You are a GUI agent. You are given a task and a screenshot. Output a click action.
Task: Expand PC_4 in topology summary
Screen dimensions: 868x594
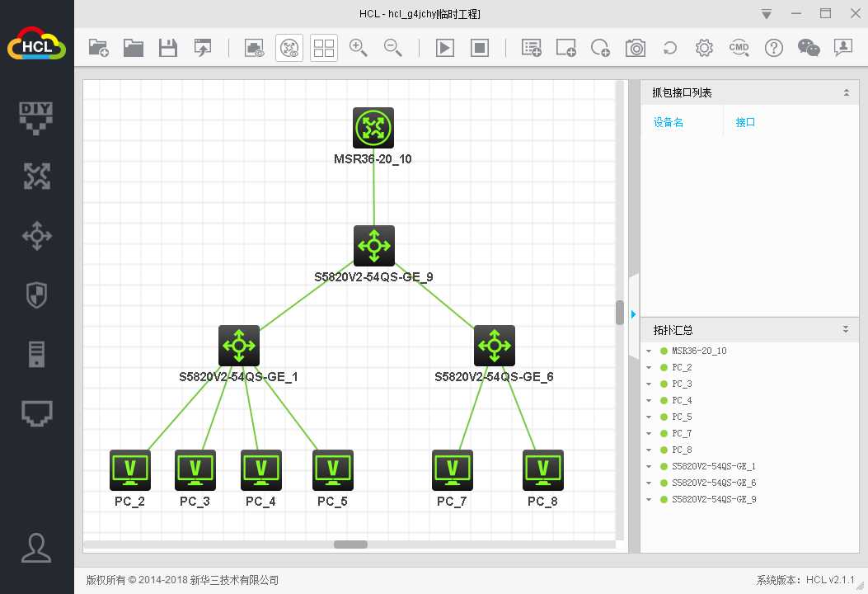point(649,401)
